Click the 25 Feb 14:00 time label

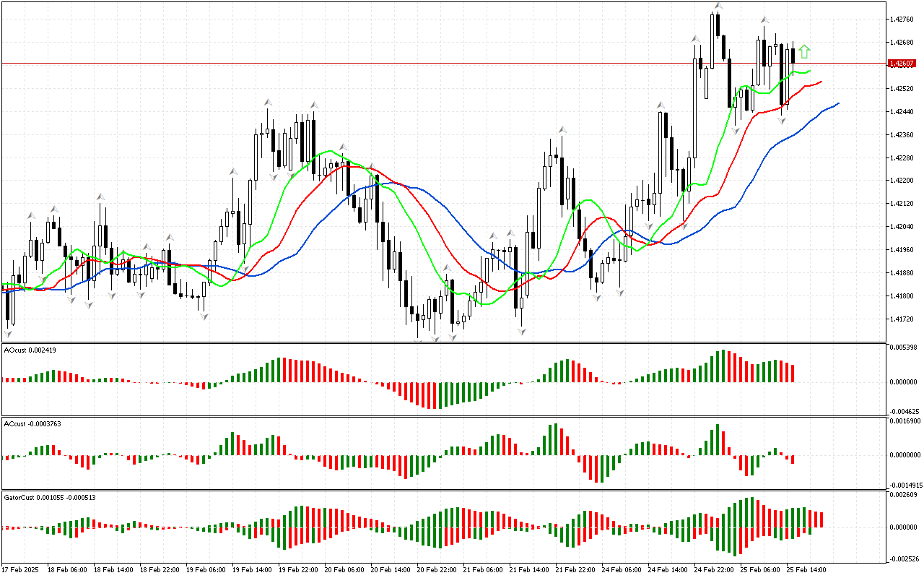[x=806, y=570]
